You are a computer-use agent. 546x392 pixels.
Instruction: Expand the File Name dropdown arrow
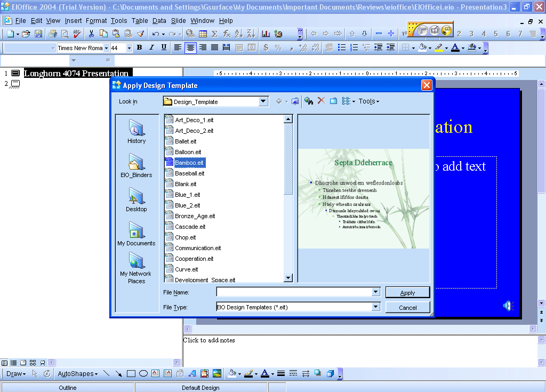point(376,292)
